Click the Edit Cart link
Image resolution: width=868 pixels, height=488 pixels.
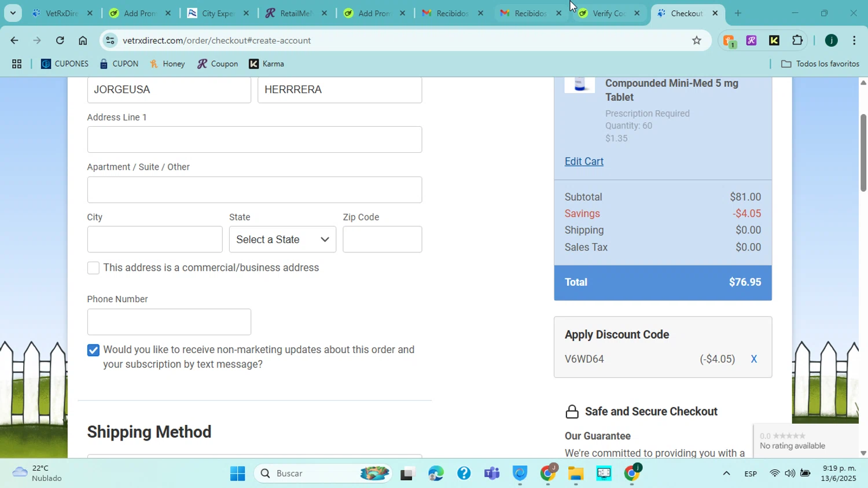tap(584, 162)
